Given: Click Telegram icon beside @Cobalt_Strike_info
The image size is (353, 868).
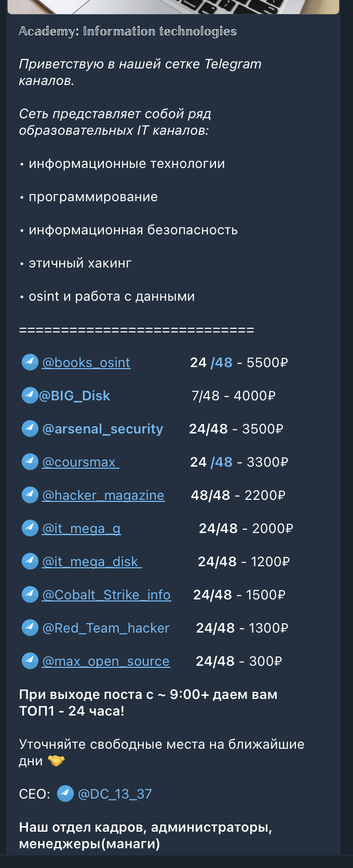Looking at the screenshot, I should (x=30, y=595).
